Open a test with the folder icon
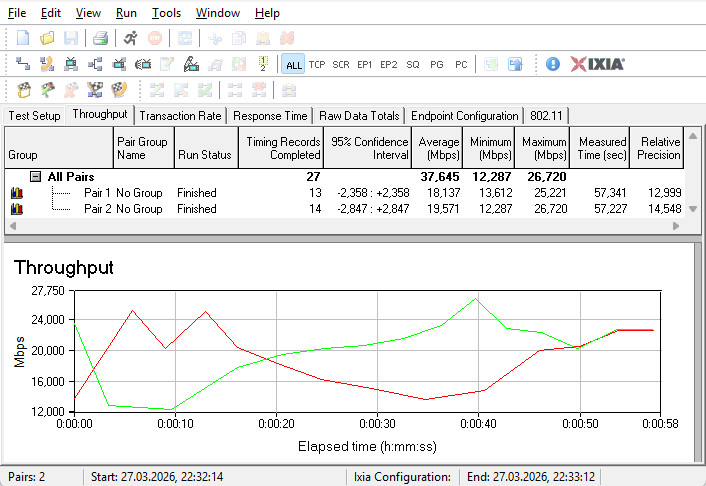Screen dimensions: 706x486 pyautogui.click(x=47, y=38)
